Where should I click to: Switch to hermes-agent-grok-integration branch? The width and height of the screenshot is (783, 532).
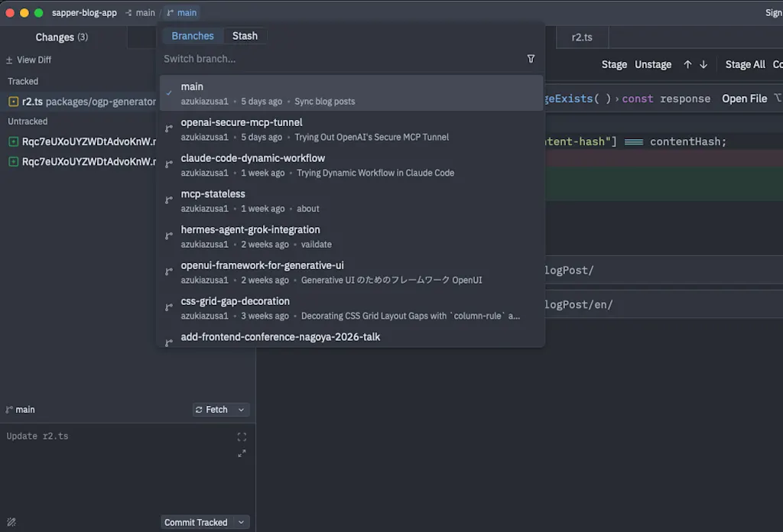point(352,236)
